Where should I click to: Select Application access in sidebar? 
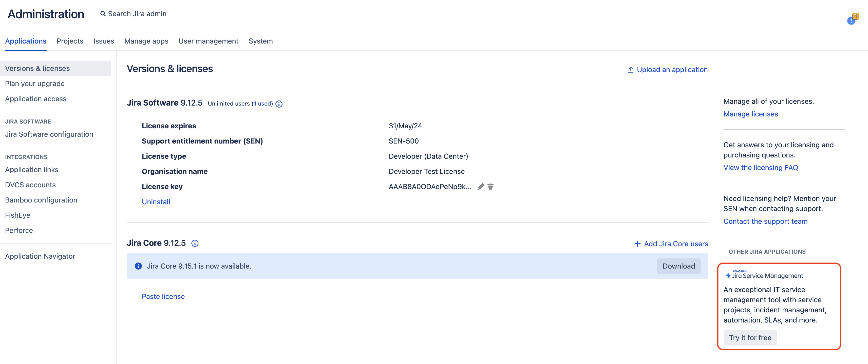coord(35,99)
